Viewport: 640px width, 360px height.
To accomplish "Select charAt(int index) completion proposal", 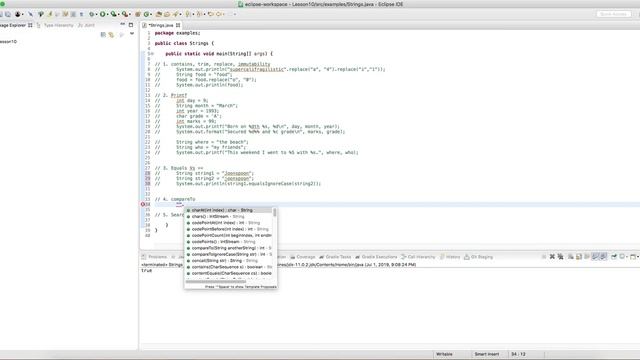I will (229, 210).
